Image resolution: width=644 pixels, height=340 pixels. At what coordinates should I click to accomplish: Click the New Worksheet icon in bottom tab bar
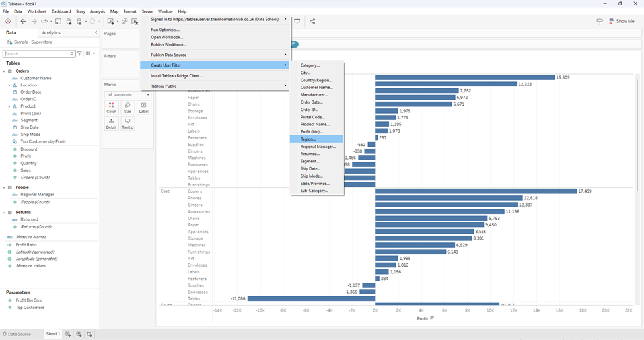[68, 334]
